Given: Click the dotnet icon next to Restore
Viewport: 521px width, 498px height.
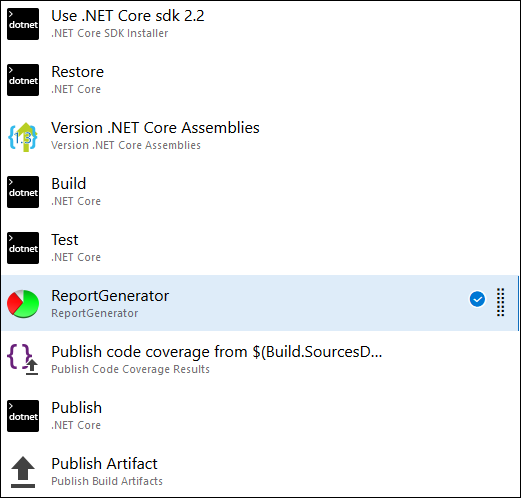Looking at the screenshot, I should point(23,80).
